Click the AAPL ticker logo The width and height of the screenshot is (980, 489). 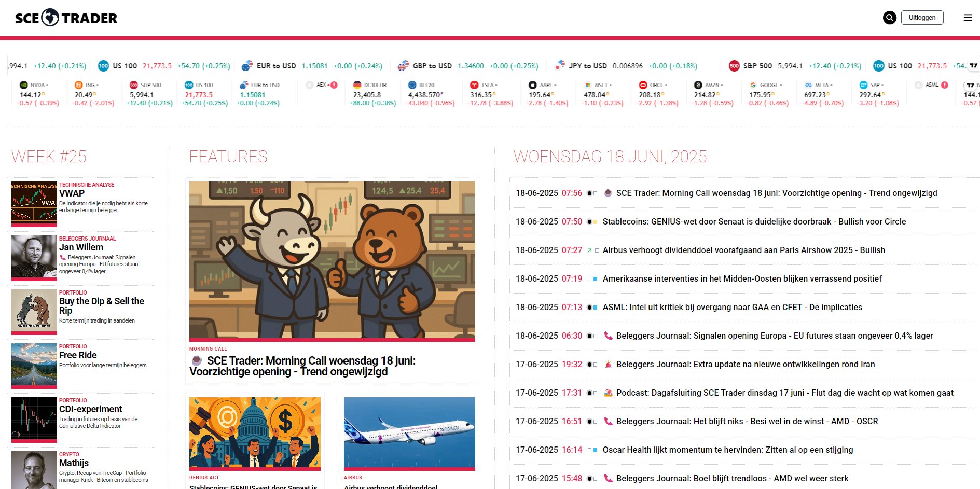(x=533, y=85)
